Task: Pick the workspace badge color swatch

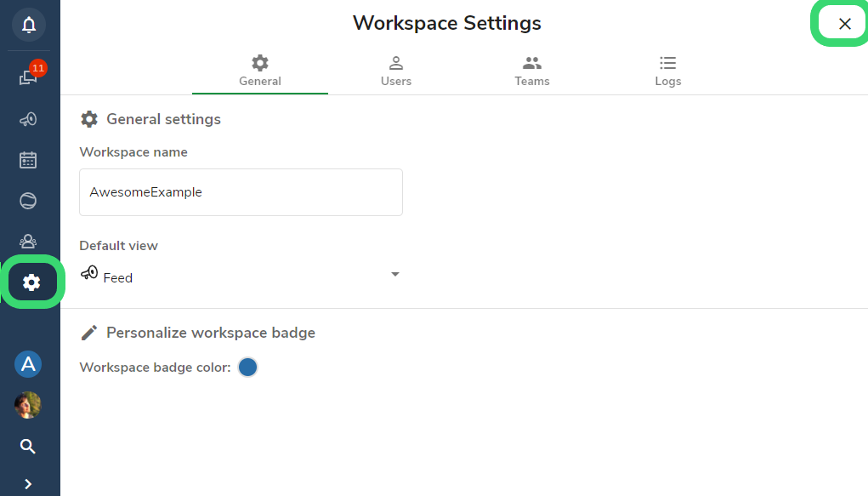Action: (x=247, y=367)
